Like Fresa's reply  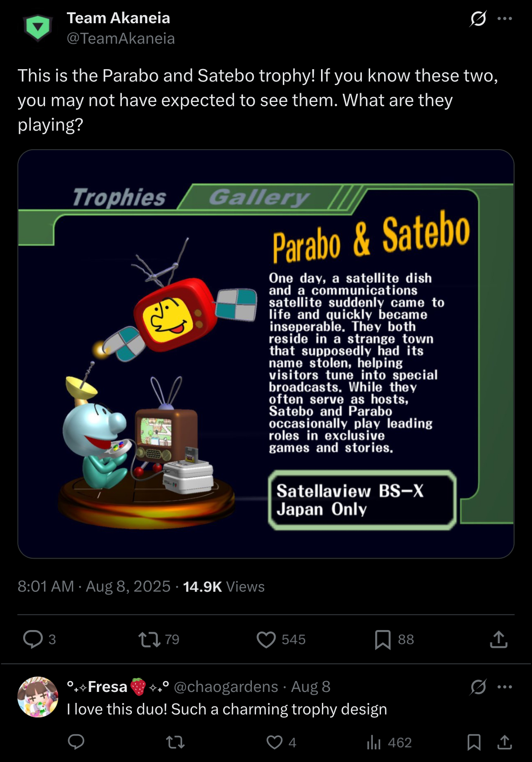pyautogui.click(x=274, y=742)
